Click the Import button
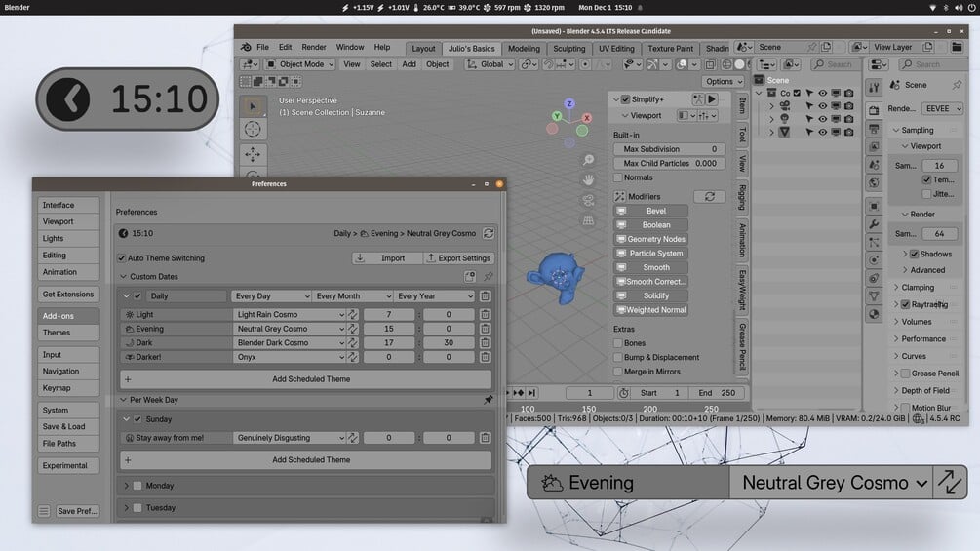 pyautogui.click(x=387, y=258)
